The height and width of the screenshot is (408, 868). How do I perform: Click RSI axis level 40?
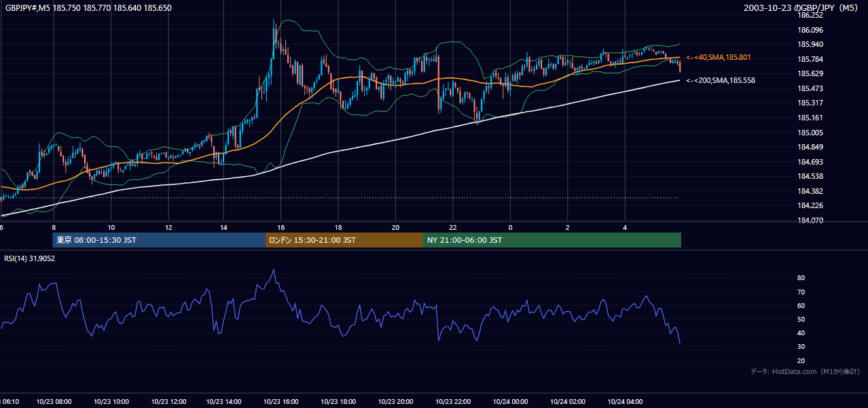[x=801, y=333]
